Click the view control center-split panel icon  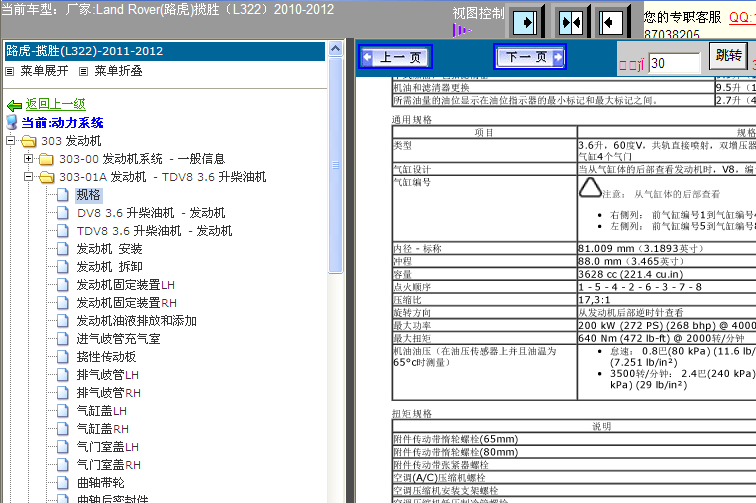pyautogui.click(x=570, y=22)
